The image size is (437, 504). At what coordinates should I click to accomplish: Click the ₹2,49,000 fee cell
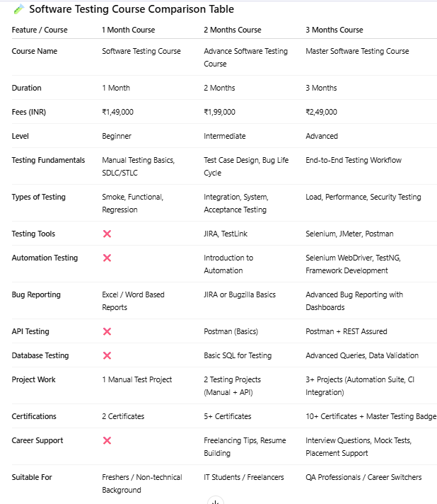pos(321,112)
